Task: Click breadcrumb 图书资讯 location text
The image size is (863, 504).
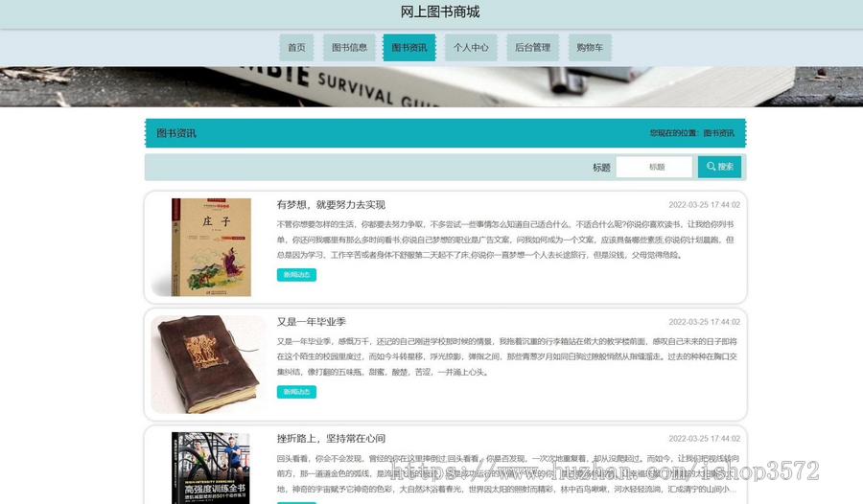Action: (x=719, y=133)
